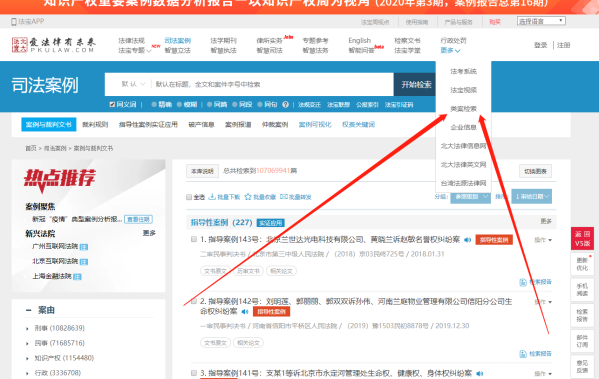Click the 法宝APP phone icon
The height and width of the screenshot is (379, 599).
pos(14,22)
